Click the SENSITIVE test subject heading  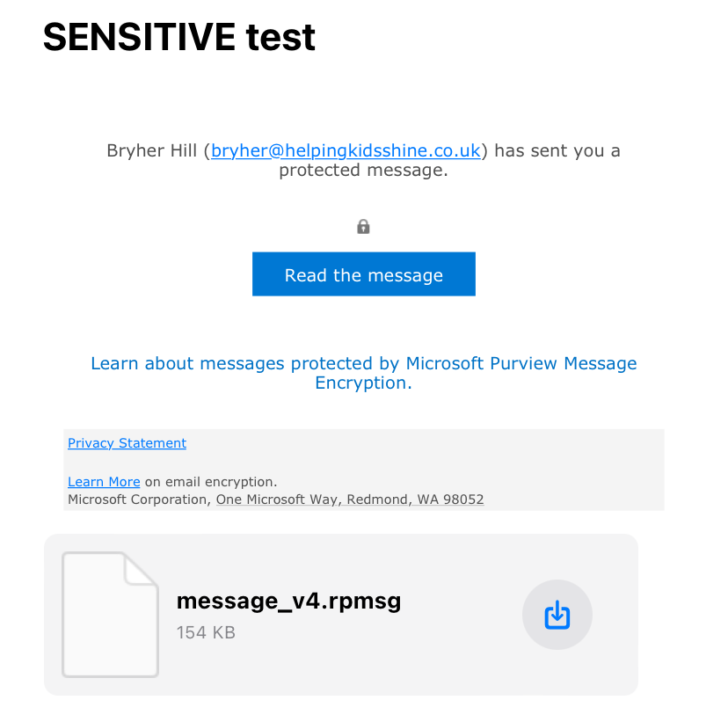coord(178,37)
